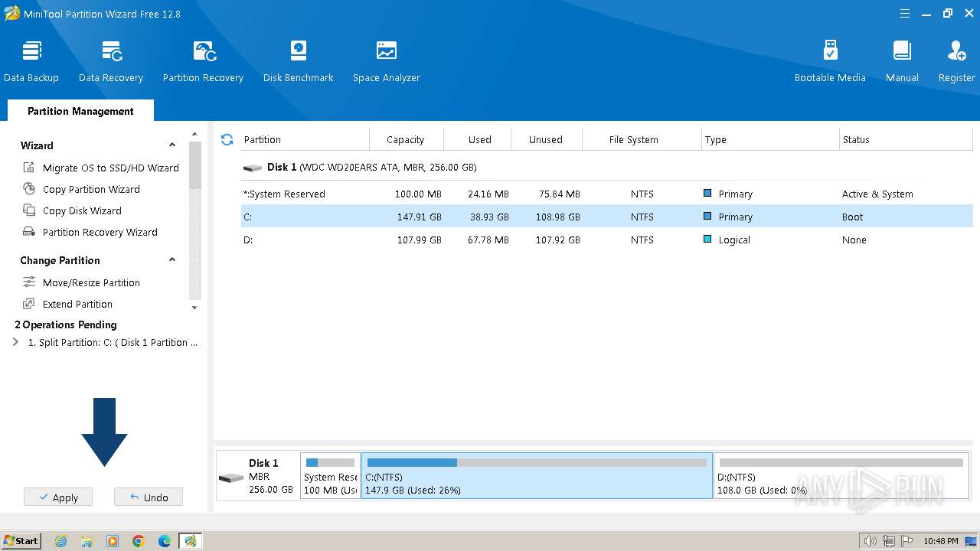Select the *:System Reserved partition row
The width and height of the screenshot is (980, 551).
pos(606,194)
